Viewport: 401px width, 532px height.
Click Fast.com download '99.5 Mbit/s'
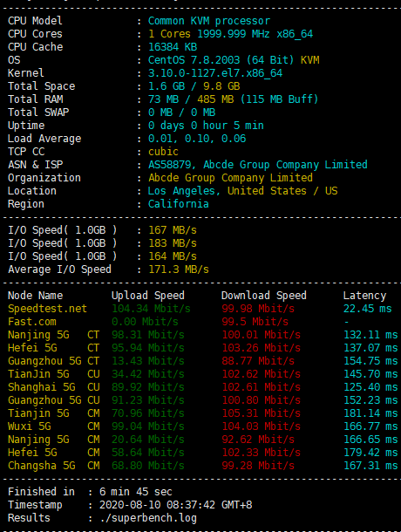255,322
